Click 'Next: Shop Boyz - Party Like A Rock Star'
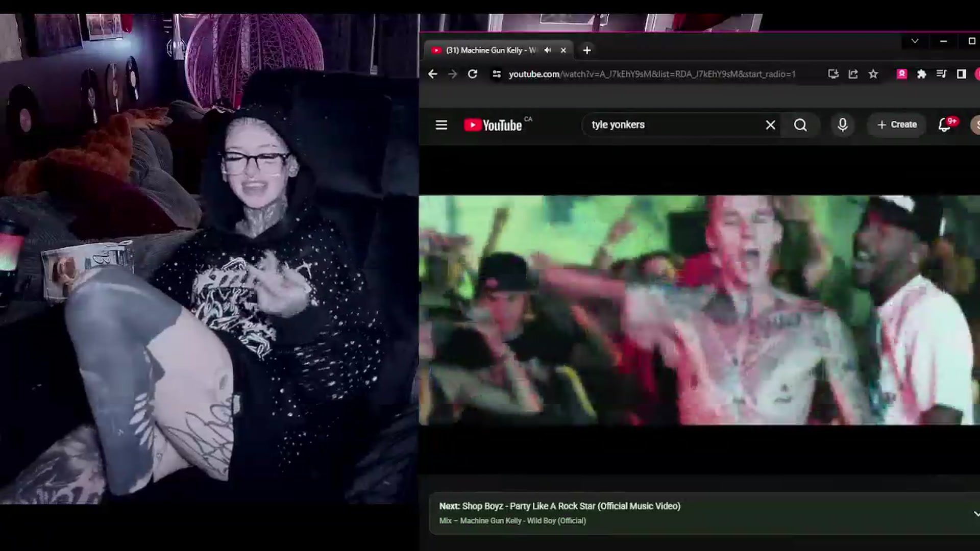Screen dimensions: 980x551 [560, 506]
